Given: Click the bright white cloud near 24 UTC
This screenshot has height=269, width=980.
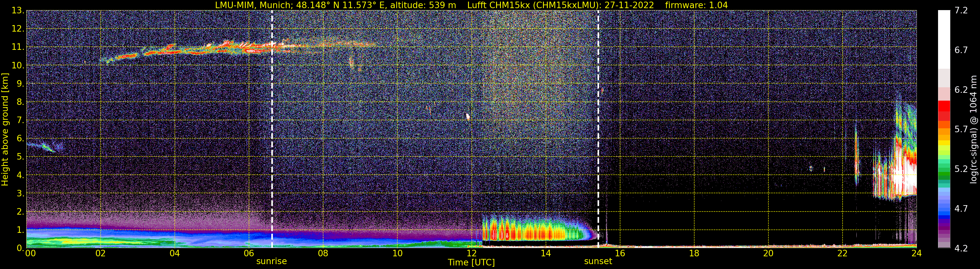Looking at the screenshot, I should pos(904,177).
